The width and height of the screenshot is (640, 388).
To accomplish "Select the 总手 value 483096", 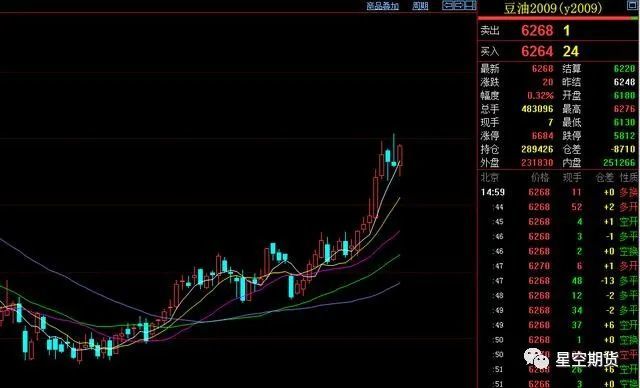I will click(537, 109).
